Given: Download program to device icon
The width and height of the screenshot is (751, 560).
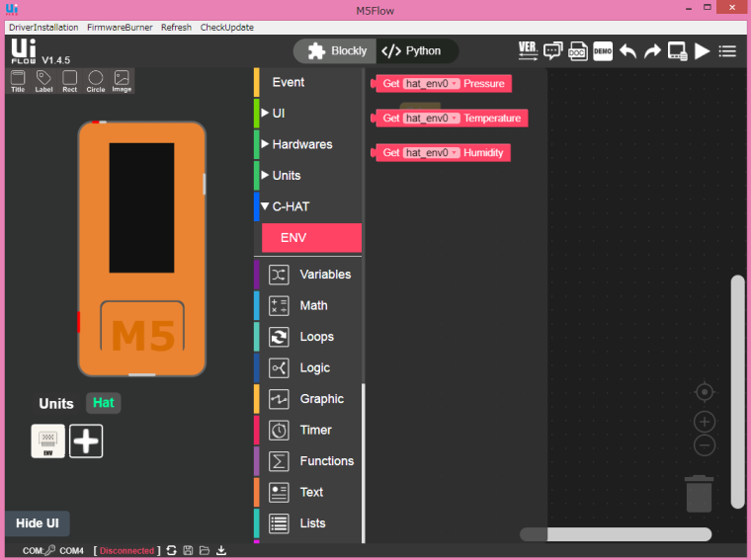Looking at the screenshot, I should (x=221, y=550).
